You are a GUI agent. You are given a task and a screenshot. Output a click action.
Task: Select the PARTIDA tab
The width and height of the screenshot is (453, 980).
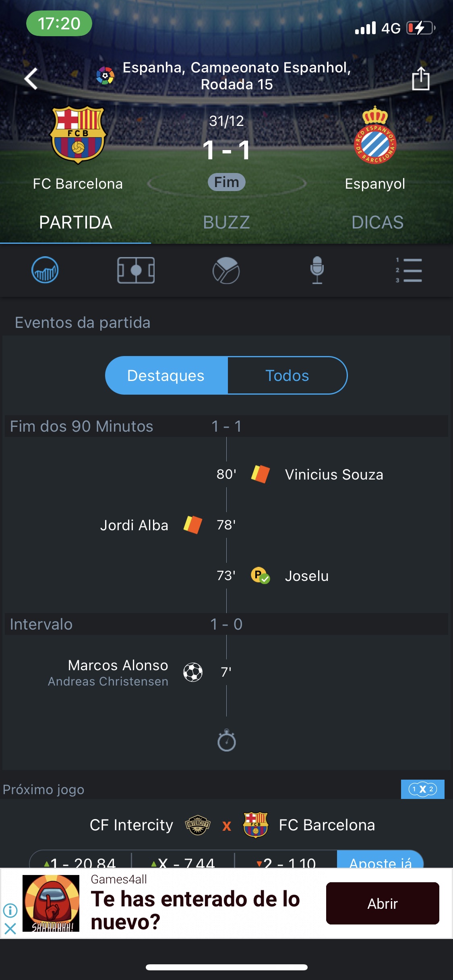[76, 222]
